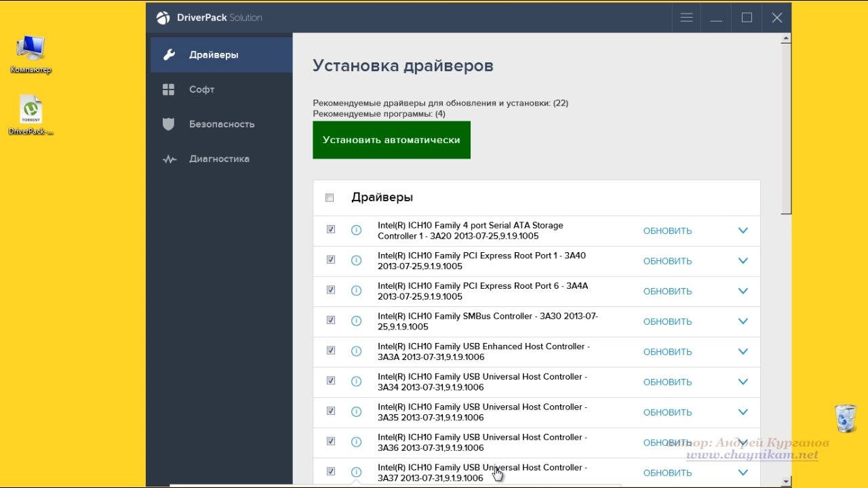Click the vertical scrollbar thumb

pyautogui.click(x=786, y=129)
